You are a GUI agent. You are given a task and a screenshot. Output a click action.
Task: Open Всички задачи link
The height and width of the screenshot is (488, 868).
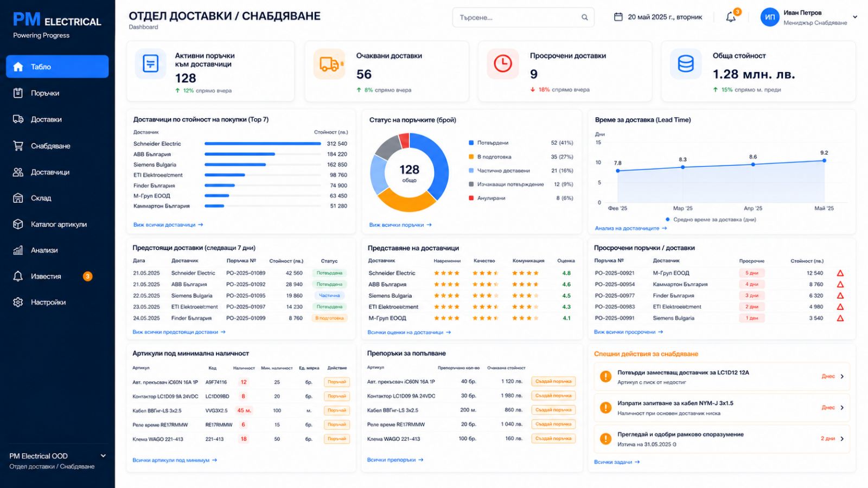click(x=617, y=462)
